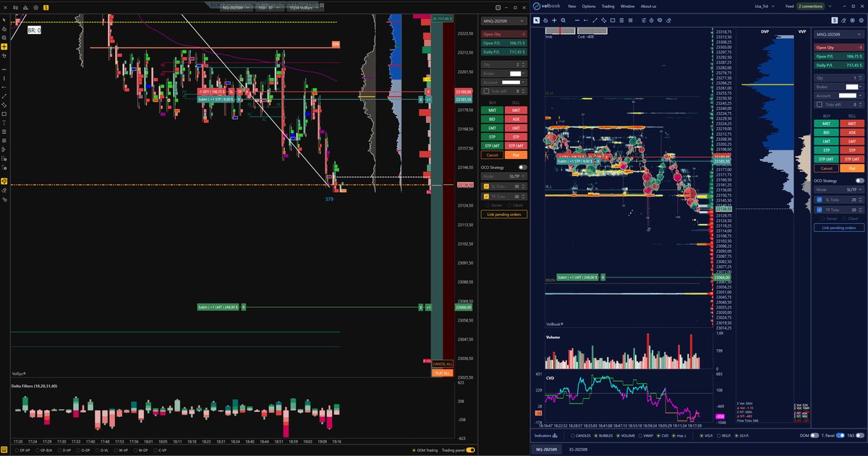Click the magnifier zoom tool in volbook toolbar
868x456 pixels.
563,20
